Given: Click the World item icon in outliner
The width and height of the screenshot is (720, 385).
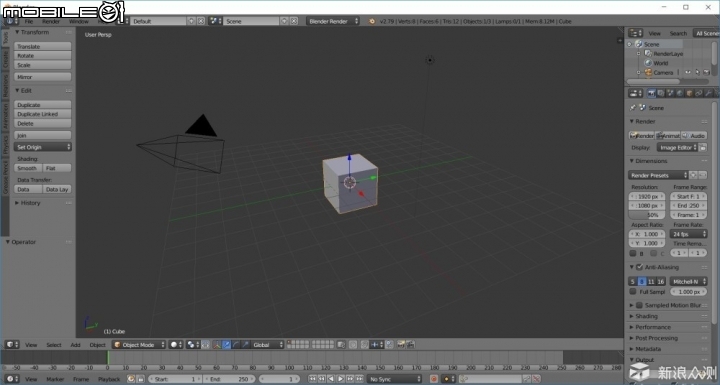Looking at the screenshot, I should [648, 63].
